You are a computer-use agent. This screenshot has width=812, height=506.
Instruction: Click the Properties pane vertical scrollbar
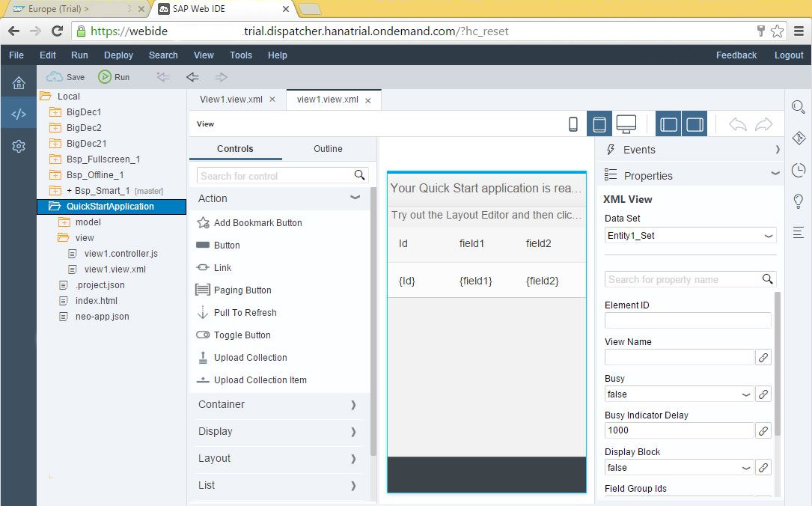pos(777,362)
